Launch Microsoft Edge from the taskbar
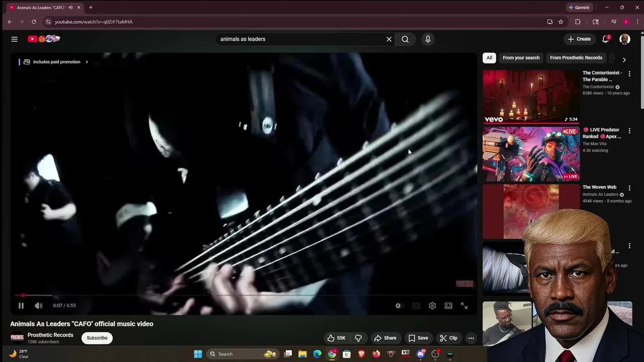This screenshot has height=362, width=644. [317, 354]
